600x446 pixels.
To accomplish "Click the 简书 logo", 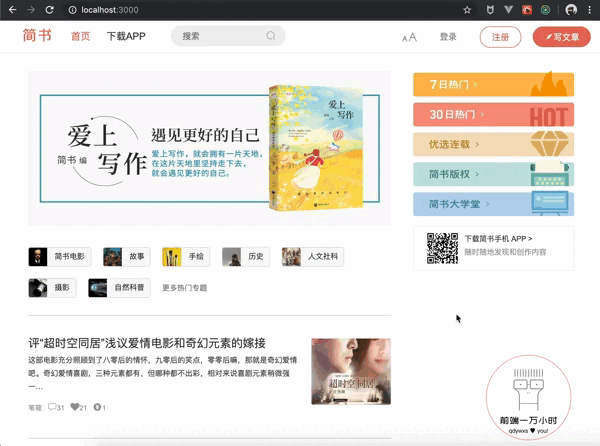I will tap(37, 36).
